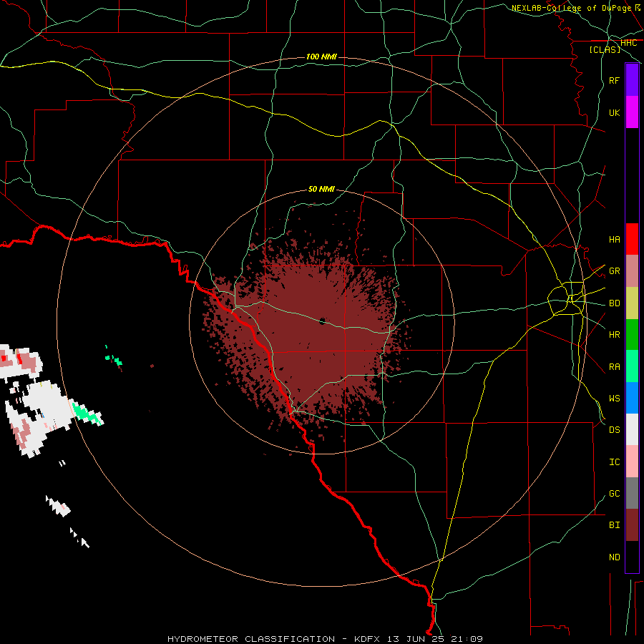This screenshot has height=644, width=644.
Task: Click the BI brown legend swatch
Action: pos(632,525)
